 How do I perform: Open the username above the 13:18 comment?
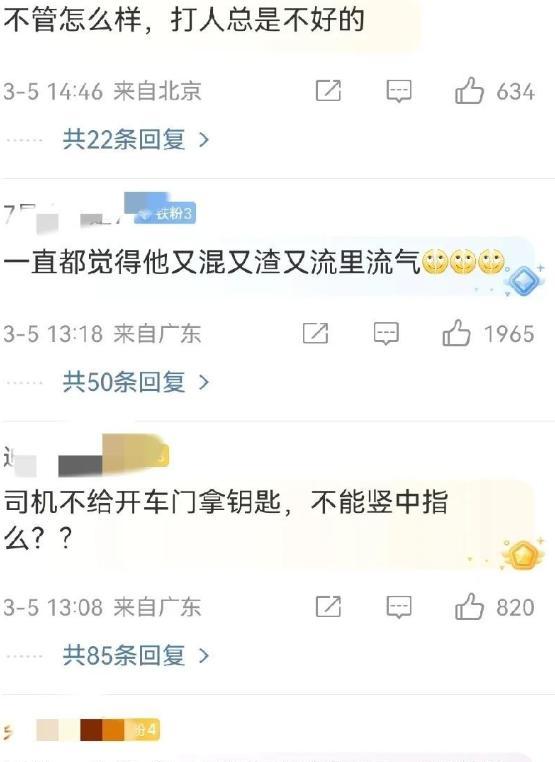tap(66, 215)
